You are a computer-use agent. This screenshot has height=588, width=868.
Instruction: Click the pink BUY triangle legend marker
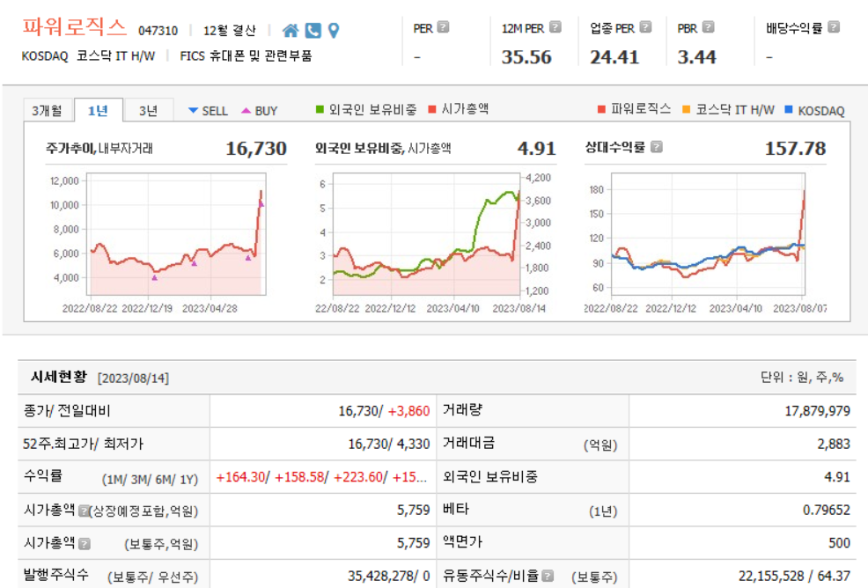tap(246, 111)
